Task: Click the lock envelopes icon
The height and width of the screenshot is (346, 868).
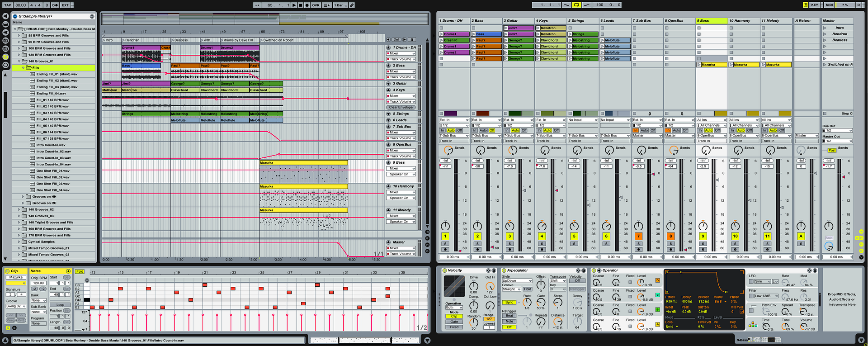Action: (412, 40)
